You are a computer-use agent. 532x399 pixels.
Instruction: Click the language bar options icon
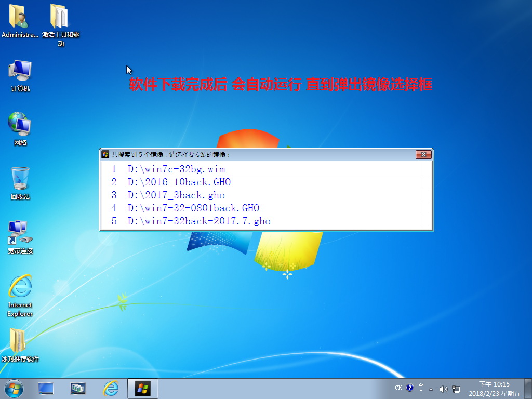tap(421, 387)
